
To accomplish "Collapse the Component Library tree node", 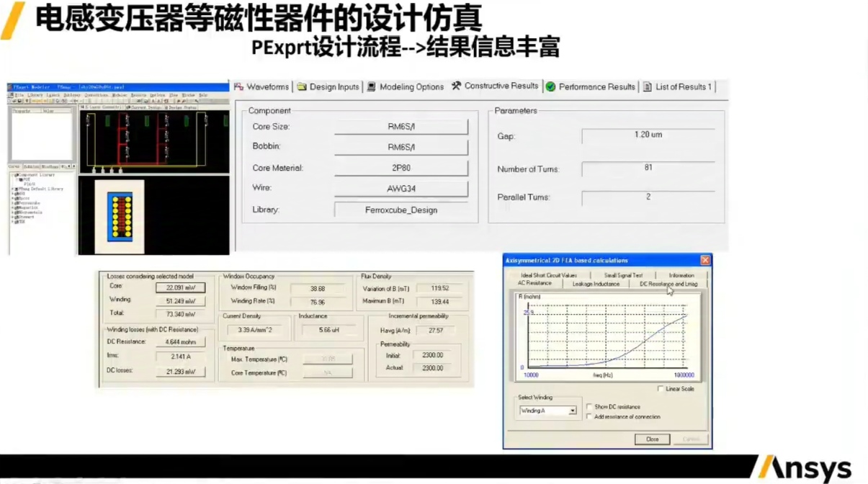I will [x=12, y=174].
